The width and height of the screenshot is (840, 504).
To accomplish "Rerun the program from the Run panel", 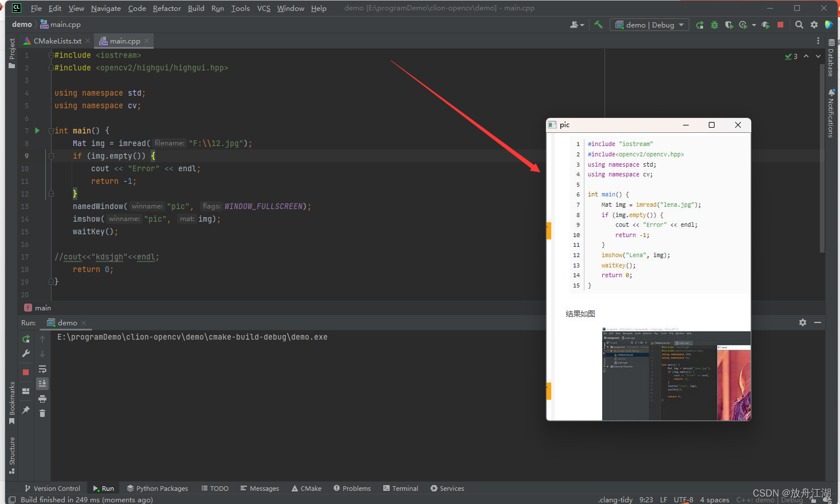I will click(25, 339).
